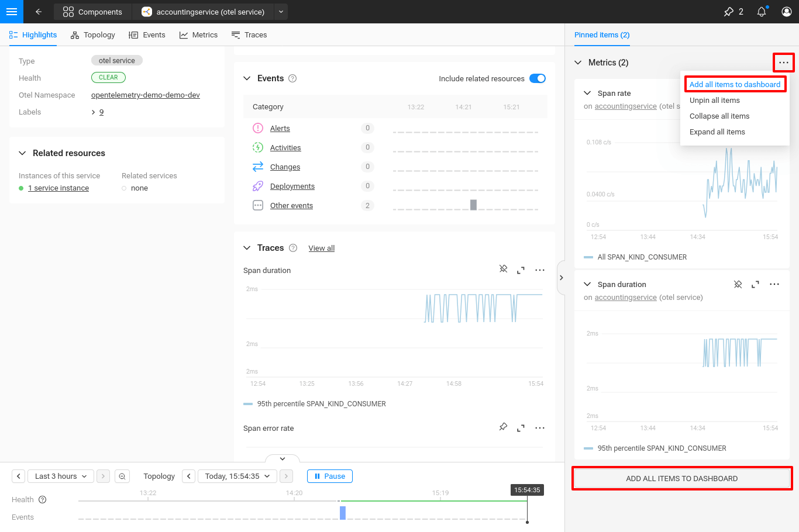This screenshot has width=799, height=532.
Task: Unpin the Span duration chart in Traces
Action: coord(503,269)
